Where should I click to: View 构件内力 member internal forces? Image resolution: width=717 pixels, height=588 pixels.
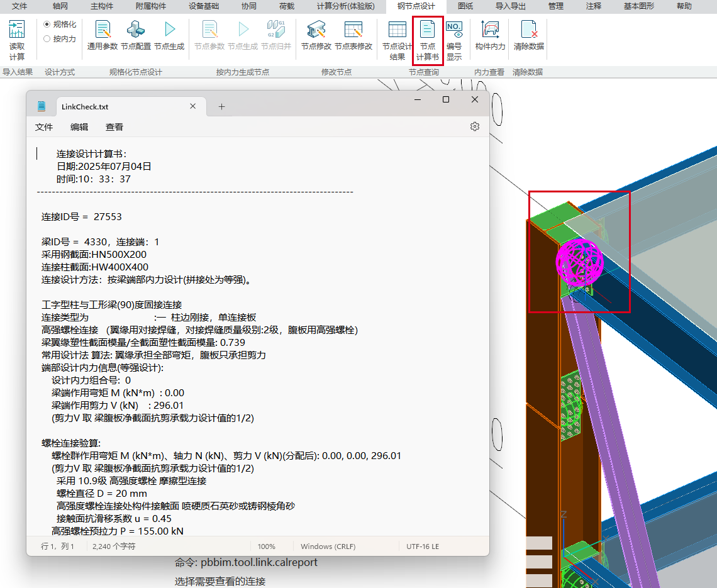[x=490, y=36]
